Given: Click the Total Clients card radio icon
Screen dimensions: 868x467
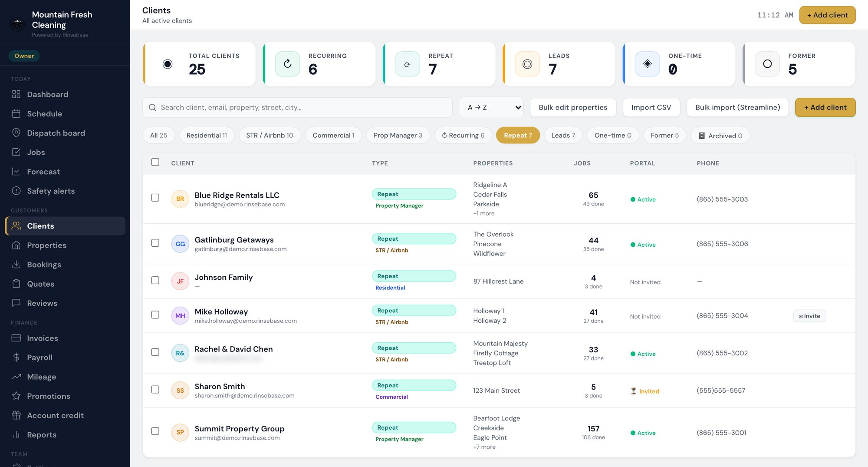Looking at the screenshot, I should coord(168,64).
